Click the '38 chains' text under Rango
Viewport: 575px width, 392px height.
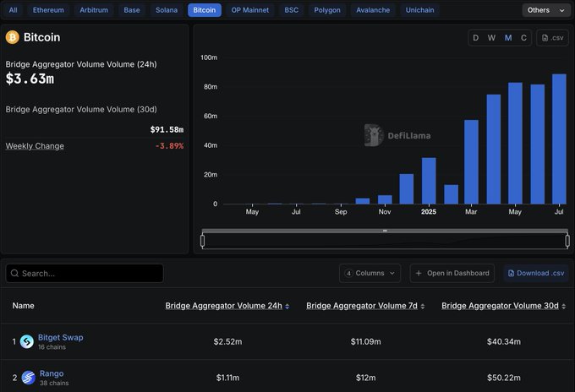point(54,383)
